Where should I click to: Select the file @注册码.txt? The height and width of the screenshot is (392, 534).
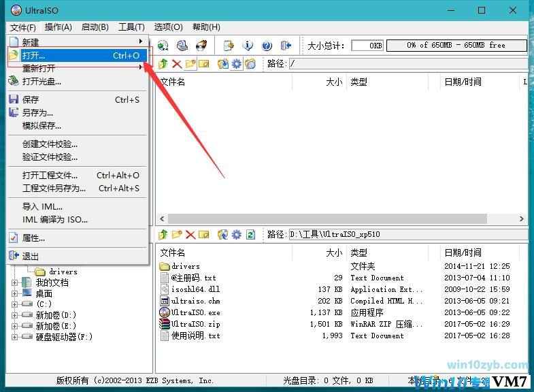(x=188, y=278)
